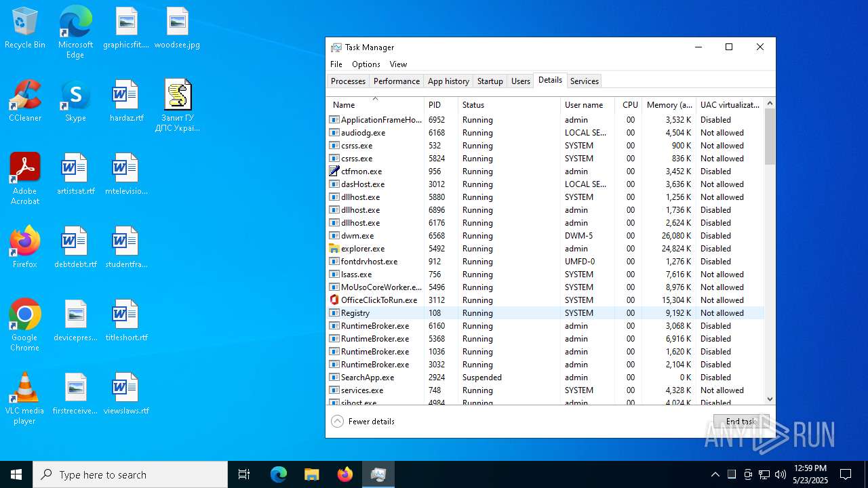Select the SearchApp.exe suspended process
The width and height of the screenshot is (868, 488).
[x=545, y=378]
